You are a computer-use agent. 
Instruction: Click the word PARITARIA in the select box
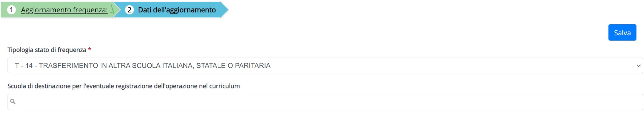point(253,65)
